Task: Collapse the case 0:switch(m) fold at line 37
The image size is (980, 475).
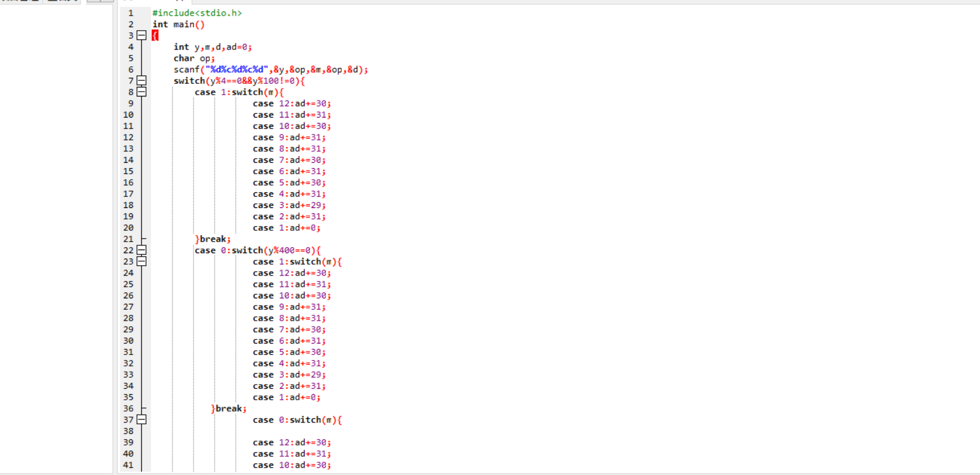Action: point(142,420)
